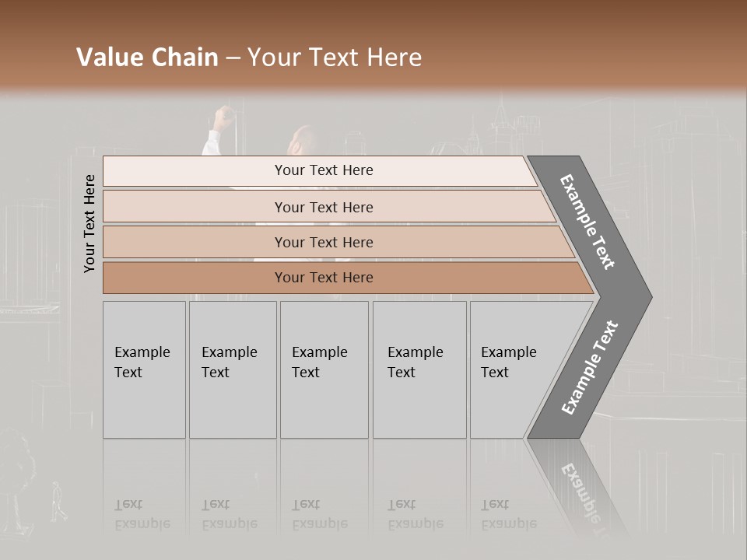The width and height of the screenshot is (747, 560).
Task: Click the lower Example Text on gray chevron
Action: pyautogui.click(x=589, y=368)
